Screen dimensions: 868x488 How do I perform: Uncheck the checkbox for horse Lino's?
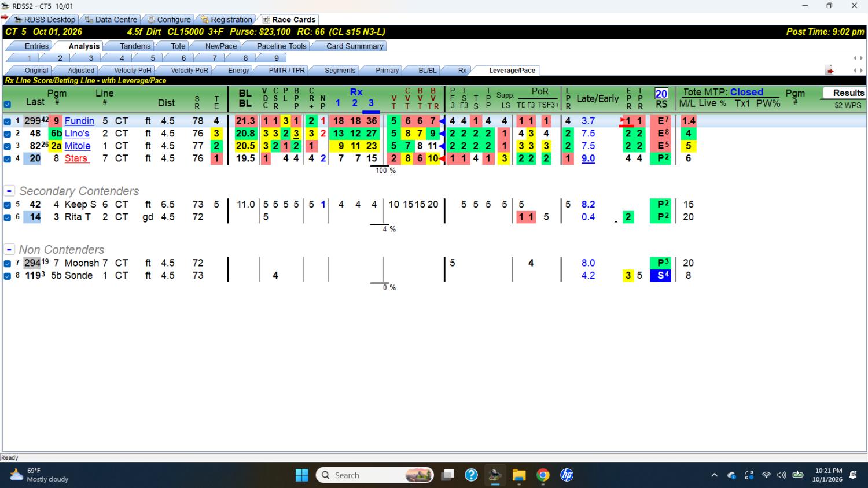click(8, 134)
